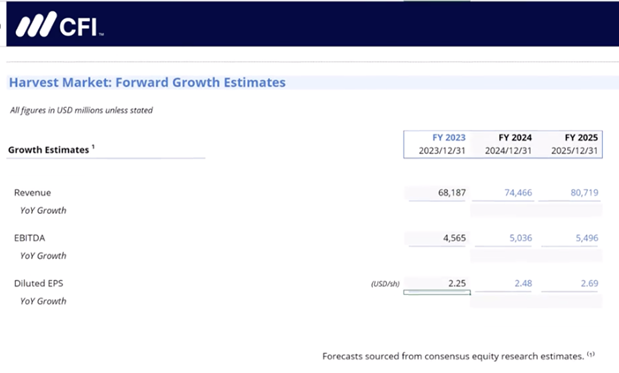This screenshot has height=373, width=619.
Task: Select YoY Growth label under EBITDA
Action: coord(43,256)
